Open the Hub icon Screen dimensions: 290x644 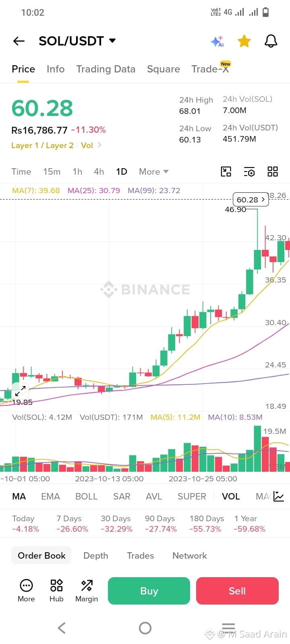pos(56,590)
